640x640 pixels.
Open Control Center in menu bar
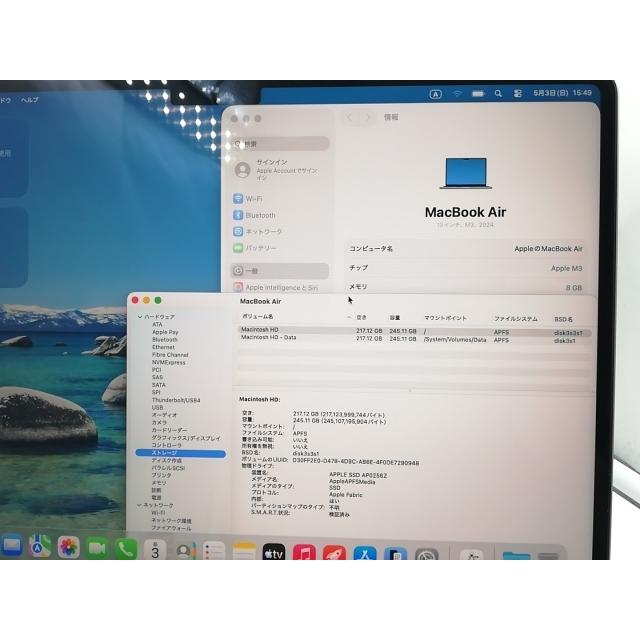pyautogui.click(x=518, y=93)
